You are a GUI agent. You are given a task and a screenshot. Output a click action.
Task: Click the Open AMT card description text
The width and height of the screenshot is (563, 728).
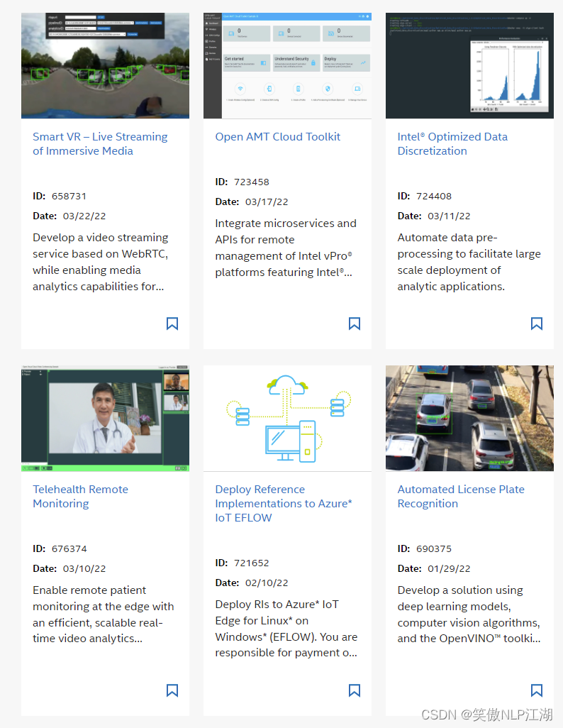(x=286, y=247)
